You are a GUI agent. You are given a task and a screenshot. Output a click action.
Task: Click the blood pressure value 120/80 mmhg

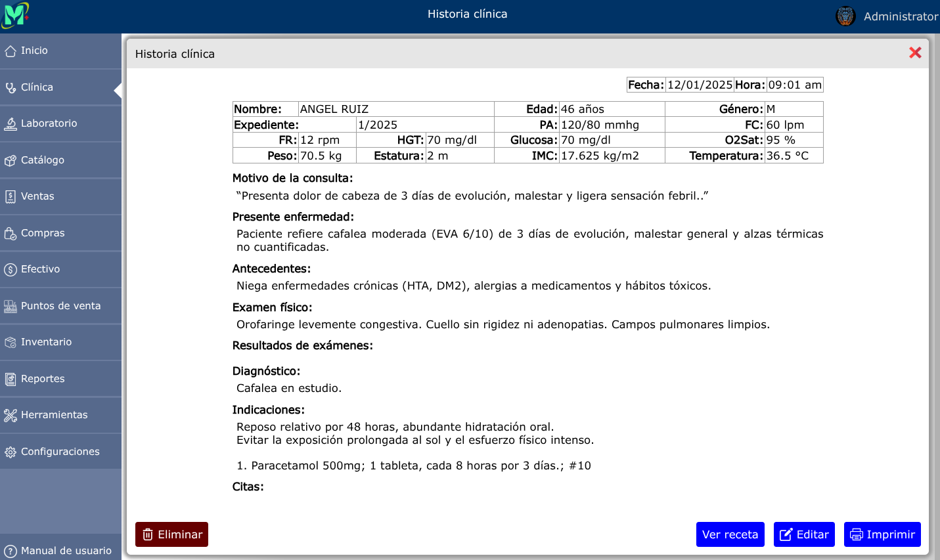pos(600,125)
